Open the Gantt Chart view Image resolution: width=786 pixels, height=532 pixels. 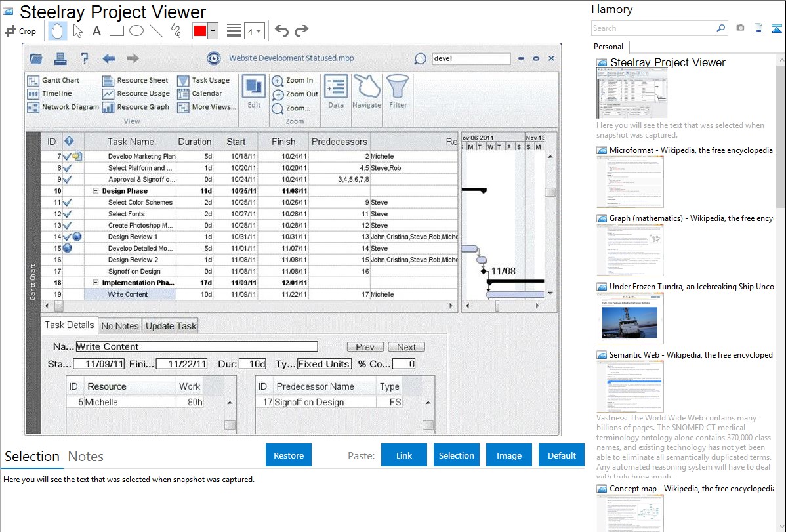tap(54, 80)
